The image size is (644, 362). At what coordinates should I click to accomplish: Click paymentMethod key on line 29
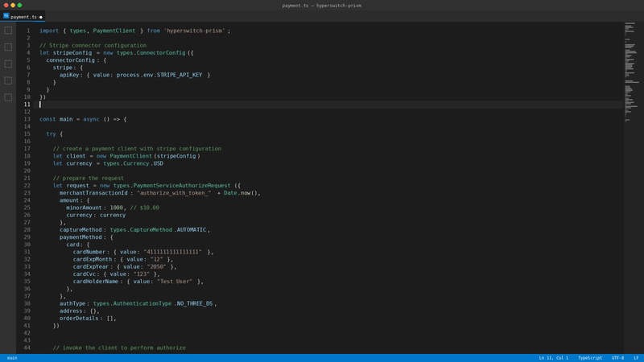80,237
